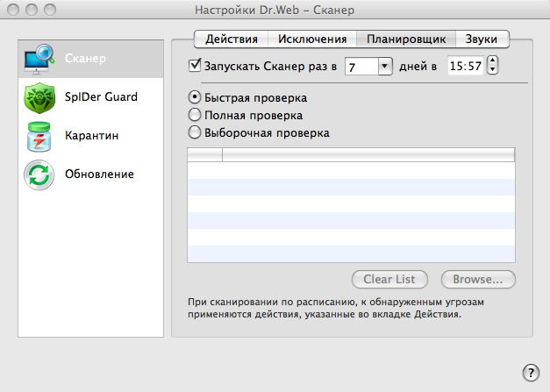The height and width of the screenshot is (392, 550).
Task: Open the days interval dropdown arrow
Action: pos(385,66)
